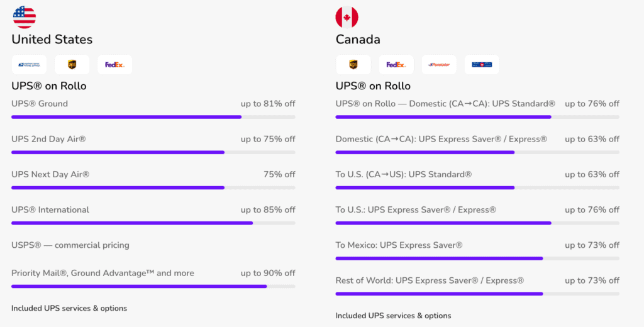
Task: Click the Canada heading
Action: click(358, 40)
